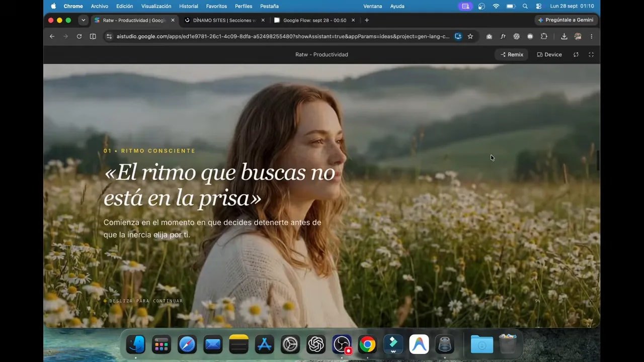
Task: Reload the page in Chrome
Action: pos(79,36)
